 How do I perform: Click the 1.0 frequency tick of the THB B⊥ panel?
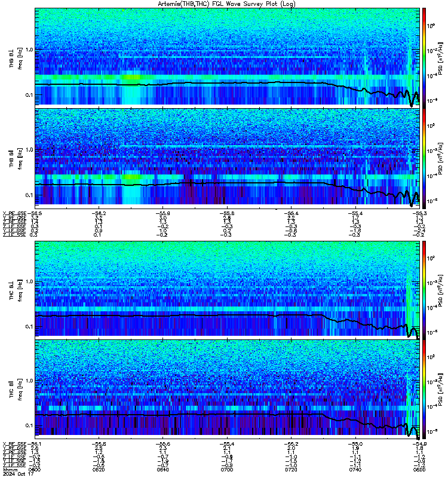(x=29, y=50)
